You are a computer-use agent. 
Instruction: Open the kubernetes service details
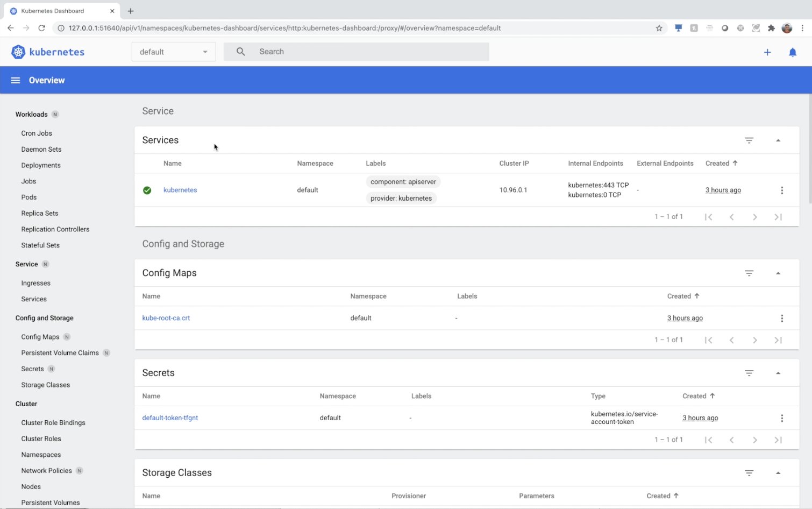pyautogui.click(x=180, y=190)
